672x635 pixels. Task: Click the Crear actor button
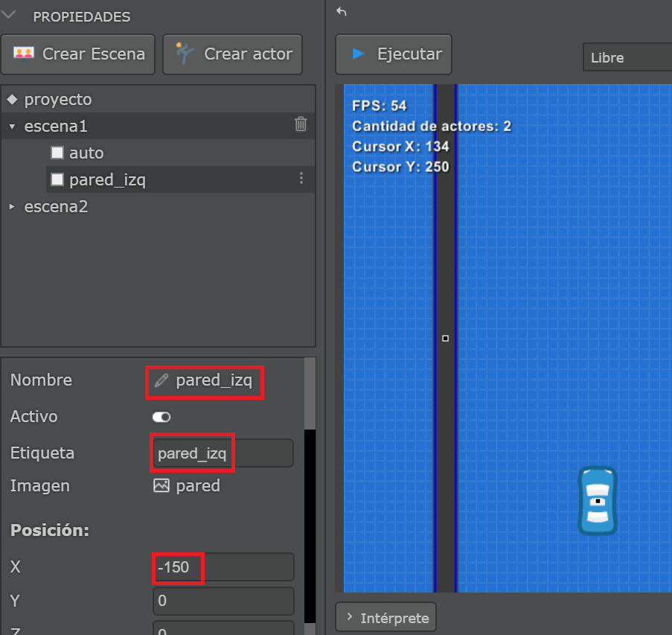(233, 54)
